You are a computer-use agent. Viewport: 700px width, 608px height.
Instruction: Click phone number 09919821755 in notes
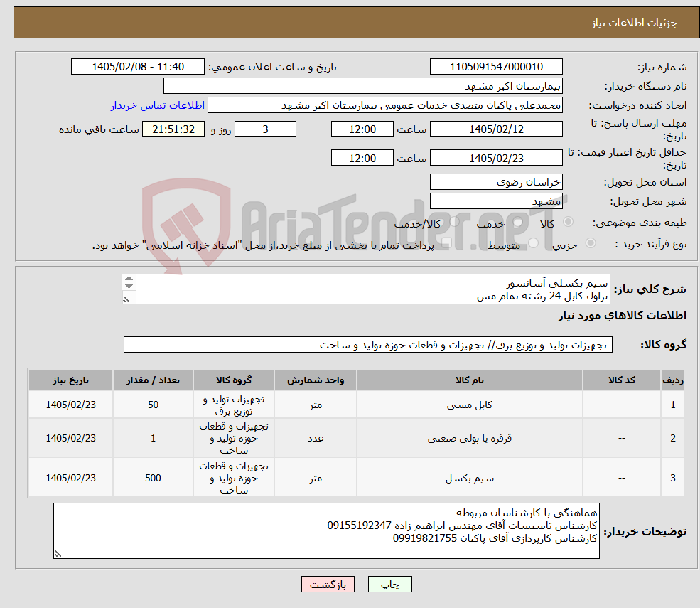424,538
